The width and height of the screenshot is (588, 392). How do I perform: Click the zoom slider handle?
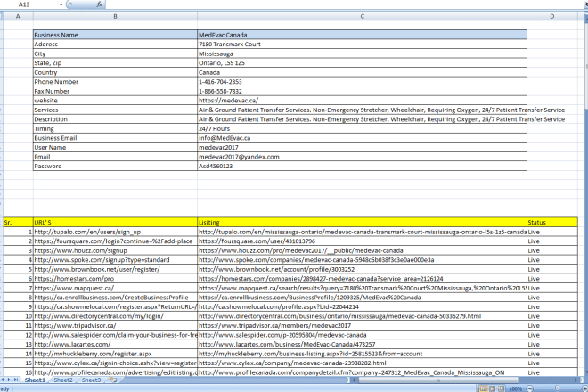pyautogui.click(x=557, y=388)
